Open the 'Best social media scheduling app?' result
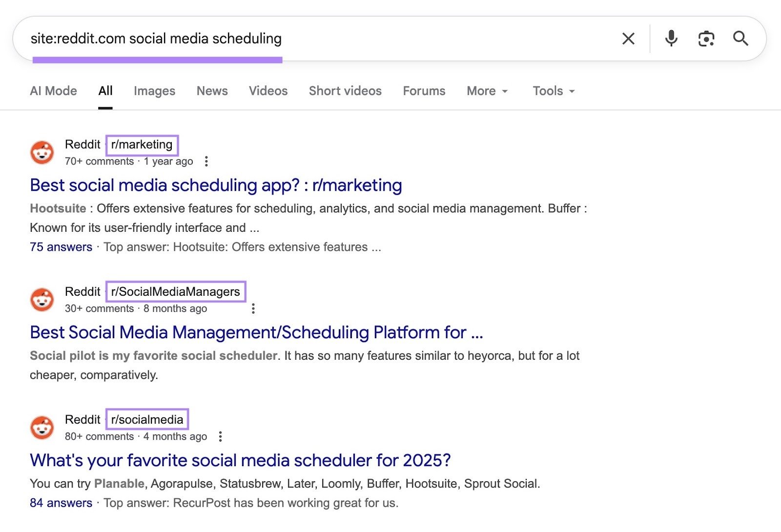The width and height of the screenshot is (781, 532). [x=215, y=185]
